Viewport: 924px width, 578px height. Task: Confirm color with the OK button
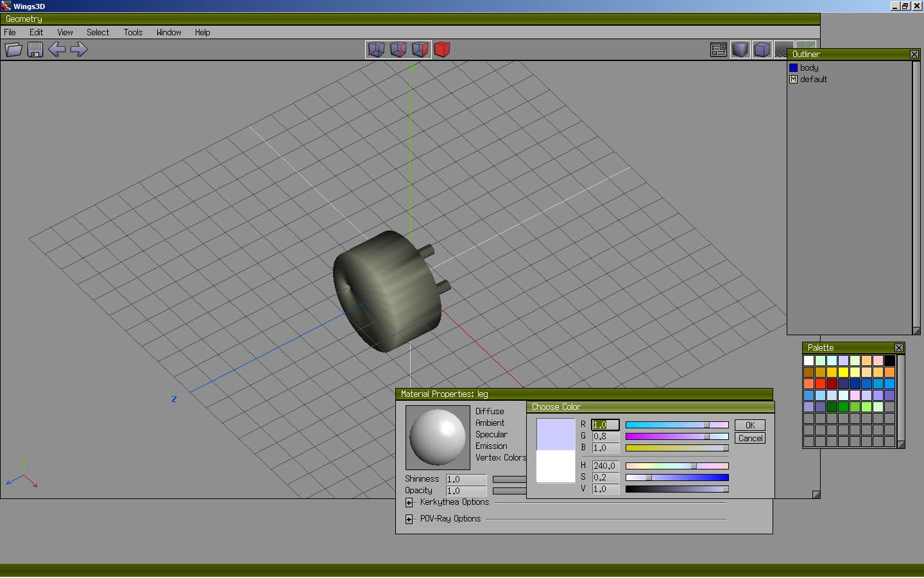coord(749,425)
